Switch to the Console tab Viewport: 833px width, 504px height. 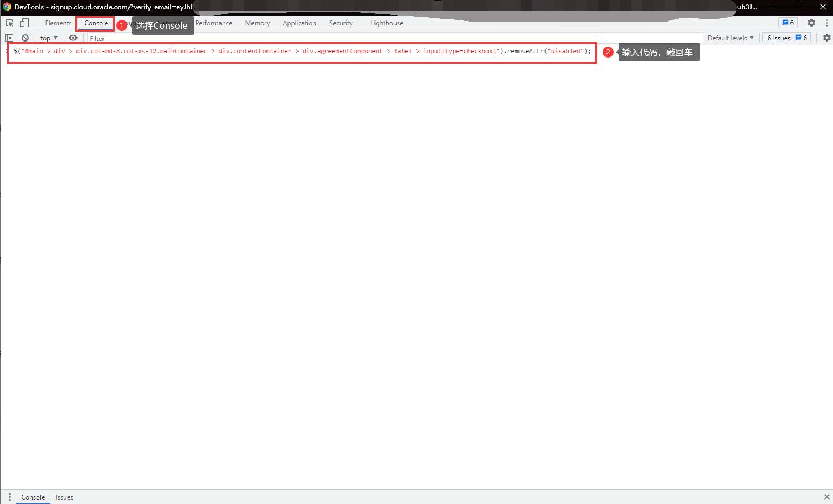[96, 23]
